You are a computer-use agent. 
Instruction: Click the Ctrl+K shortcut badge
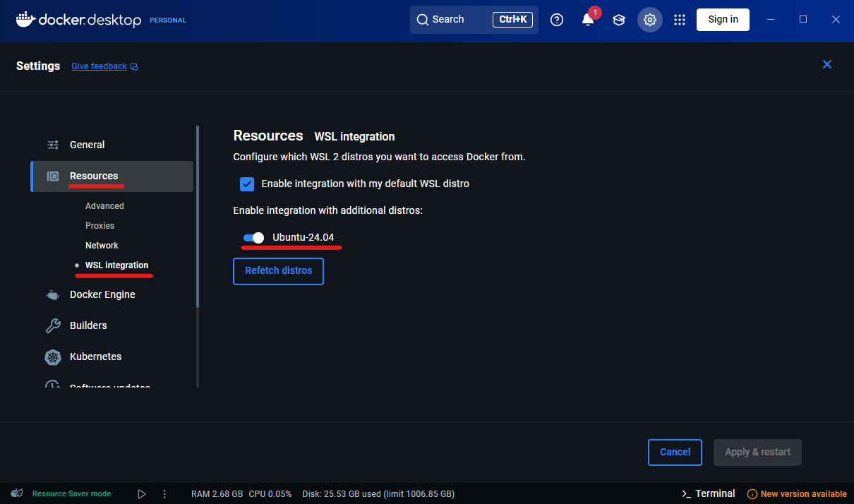[512, 20]
